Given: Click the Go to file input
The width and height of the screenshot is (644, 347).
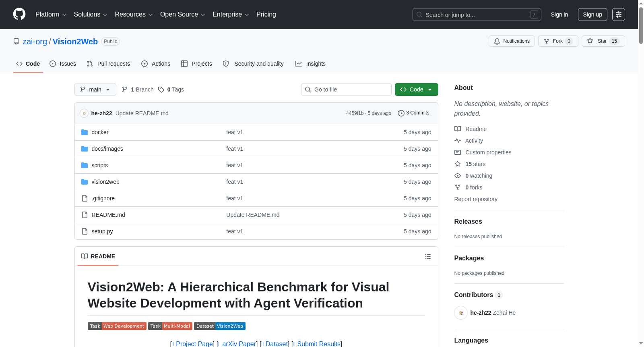Looking at the screenshot, I should (346, 89).
